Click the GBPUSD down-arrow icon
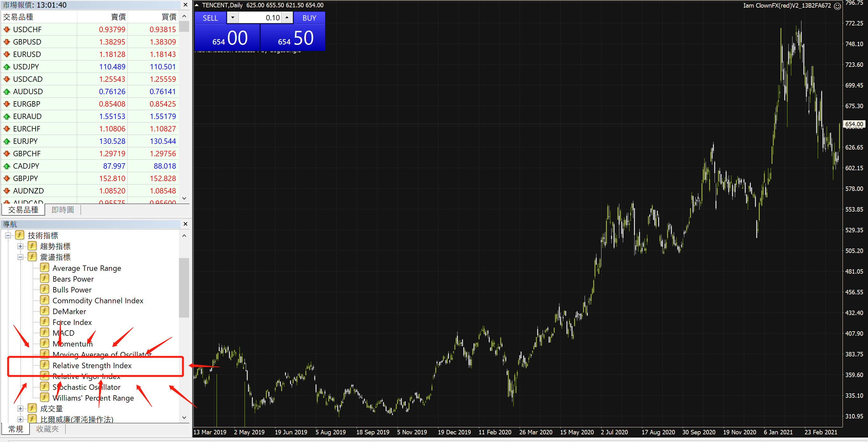This screenshot has height=442, width=868. 6,42
